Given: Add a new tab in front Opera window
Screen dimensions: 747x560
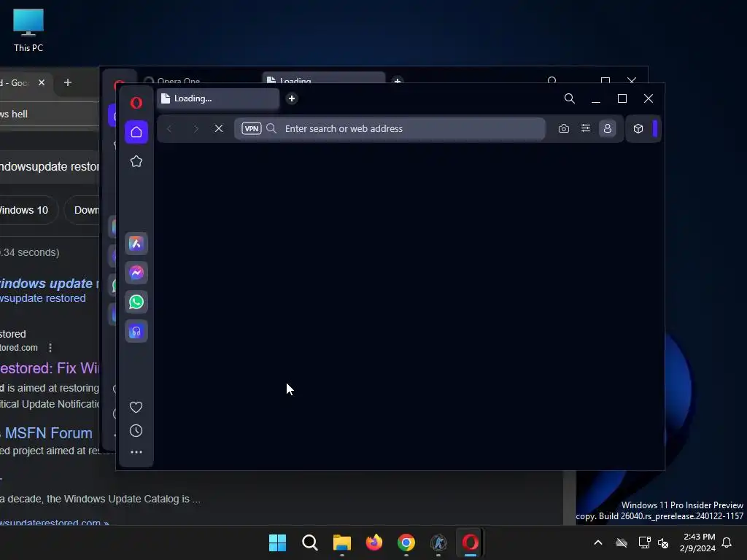Looking at the screenshot, I should click(x=292, y=98).
